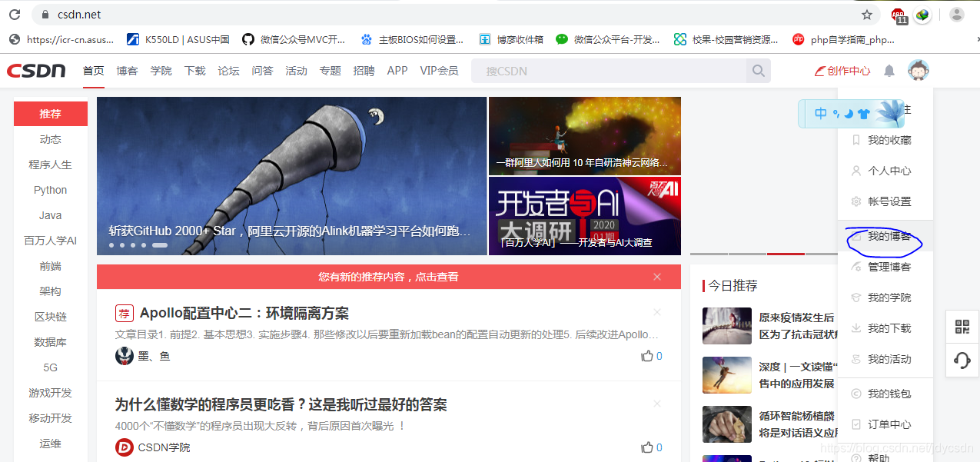Open article 为什么懂数学的程序员更吃香

281,404
